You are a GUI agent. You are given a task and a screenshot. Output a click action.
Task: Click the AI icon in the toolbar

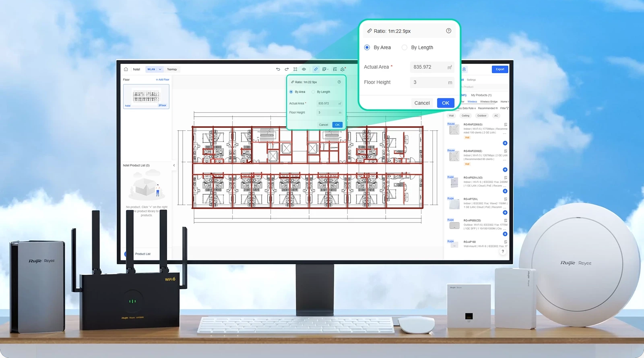coord(335,69)
